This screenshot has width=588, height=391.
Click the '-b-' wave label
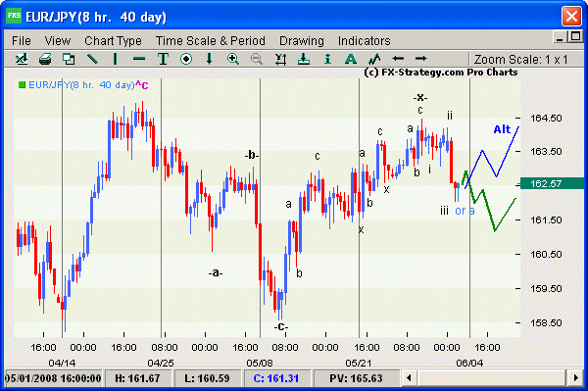[252, 155]
